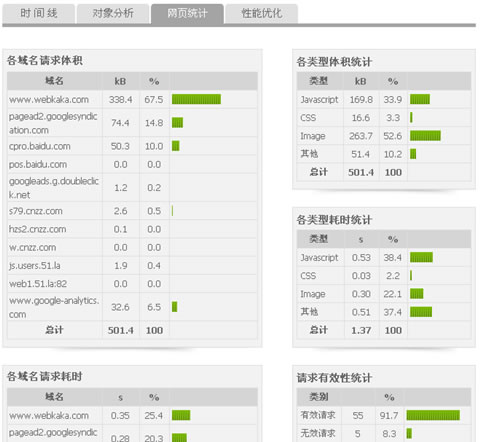Image resolution: width=480 pixels, height=442 pixels.
Task: Click the 域名 column header in size table
Action: 54,81
